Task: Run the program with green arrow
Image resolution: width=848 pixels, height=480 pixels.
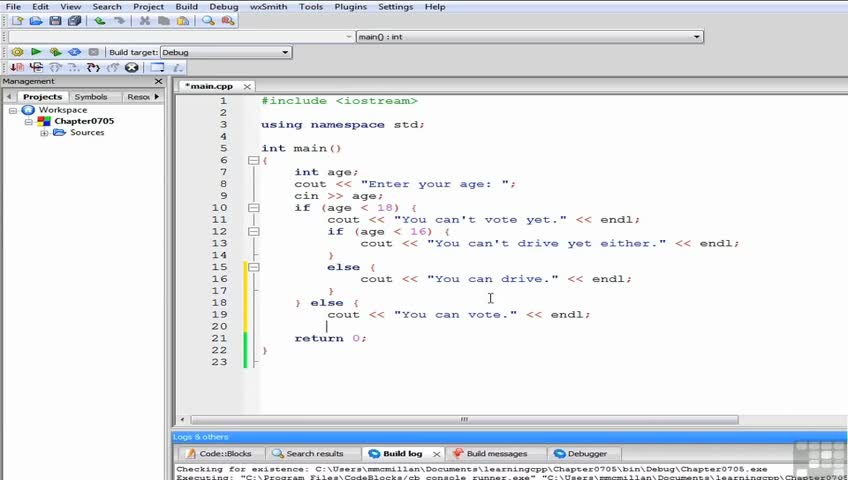Action: (36, 52)
